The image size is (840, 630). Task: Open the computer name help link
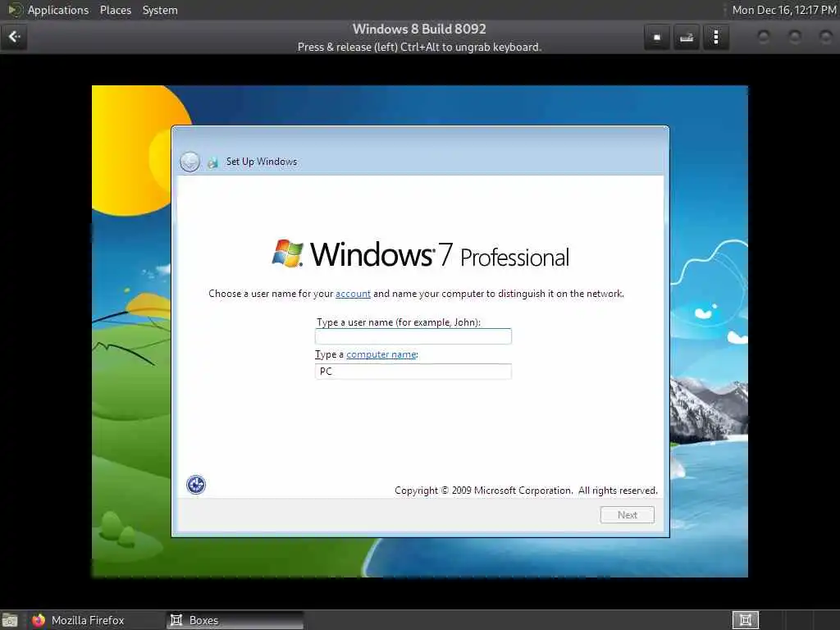pyautogui.click(x=381, y=354)
